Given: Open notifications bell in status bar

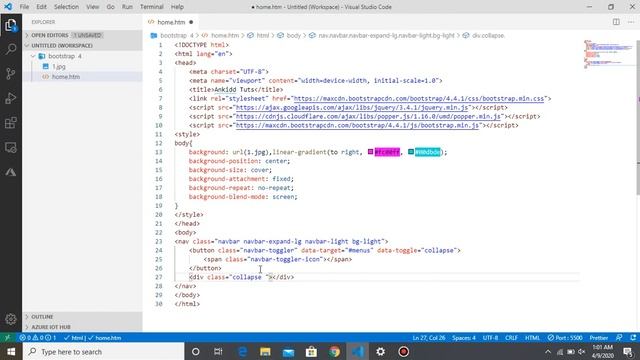Looking at the screenshot, I should pyautogui.click(x=633, y=338).
